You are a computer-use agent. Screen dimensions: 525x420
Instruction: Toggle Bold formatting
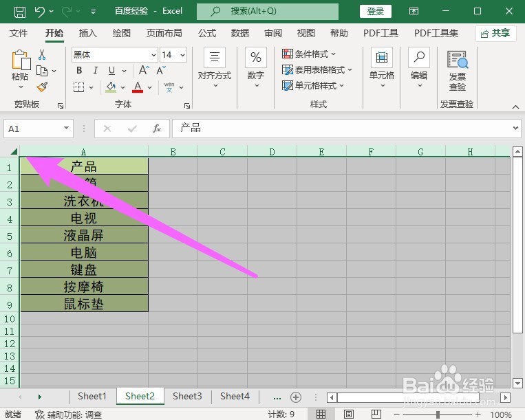coord(79,70)
